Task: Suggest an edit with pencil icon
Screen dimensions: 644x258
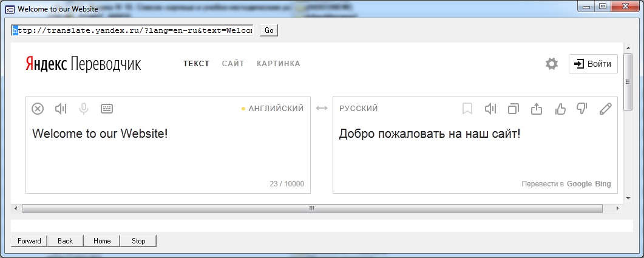Action: 605,109
